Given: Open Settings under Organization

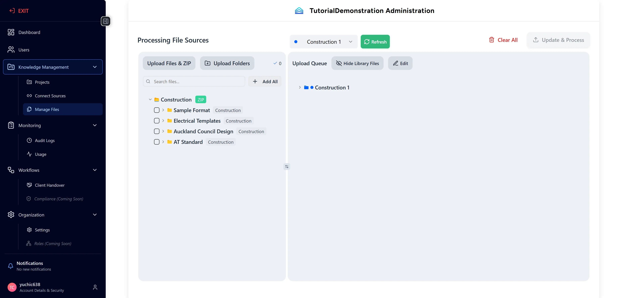Looking at the screenshot, I should point(62,230).
